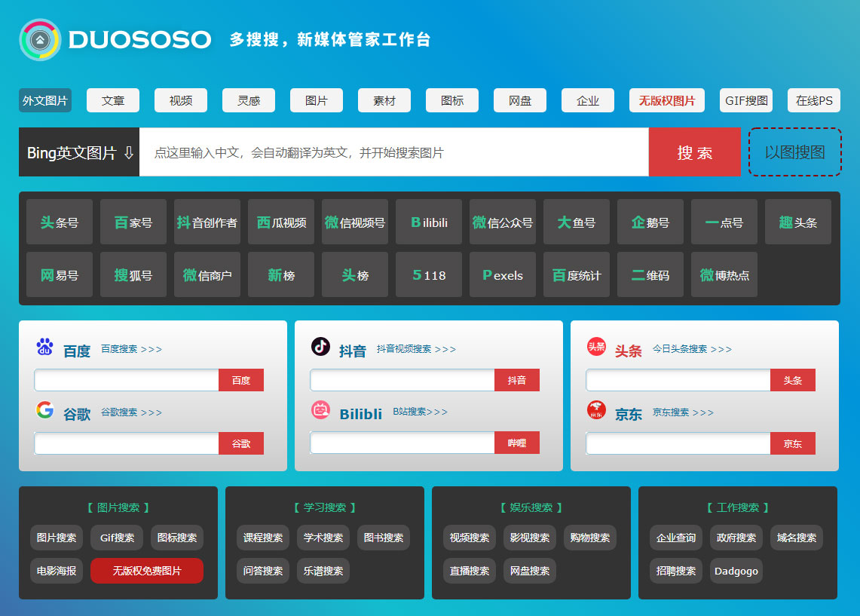Open the 新榜 shortcut tile

281,274
